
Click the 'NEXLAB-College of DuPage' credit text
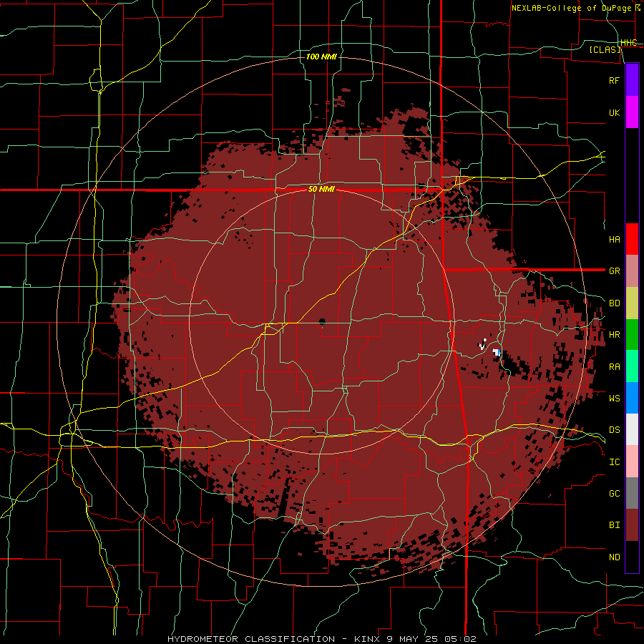point(573,8)
